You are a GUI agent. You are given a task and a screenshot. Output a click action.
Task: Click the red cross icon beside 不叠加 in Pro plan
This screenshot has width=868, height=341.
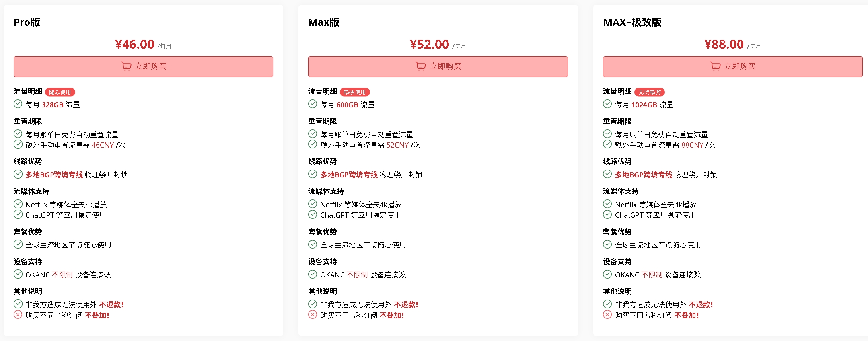click(x=18, y=315)
